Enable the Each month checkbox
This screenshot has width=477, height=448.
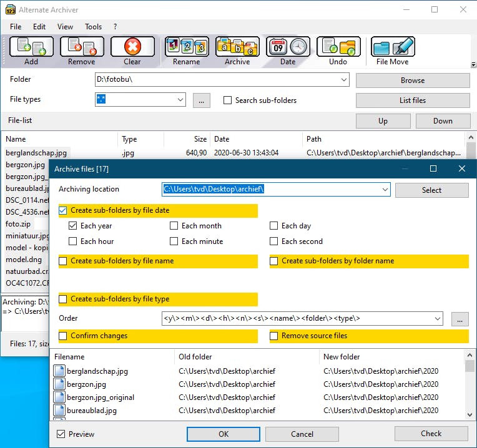[174, 225]
